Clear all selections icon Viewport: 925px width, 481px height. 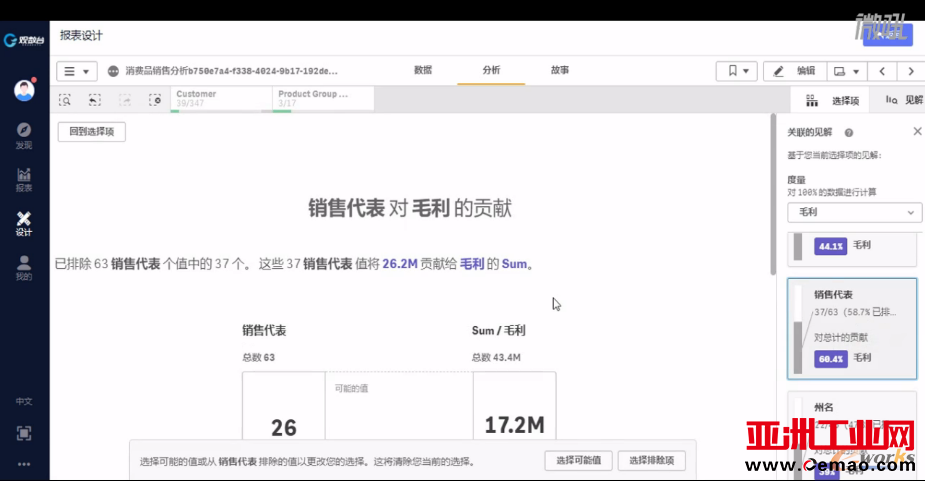tap(155, 100)
